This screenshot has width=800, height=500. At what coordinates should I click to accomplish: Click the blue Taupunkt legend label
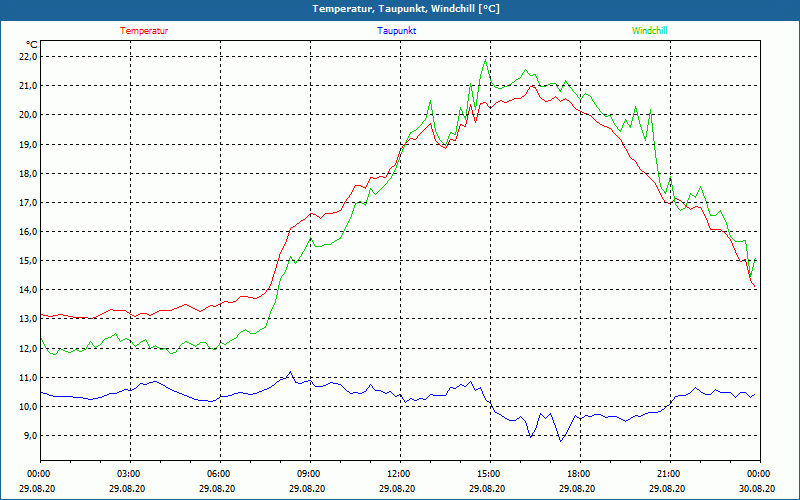click(x=396, y=31)
